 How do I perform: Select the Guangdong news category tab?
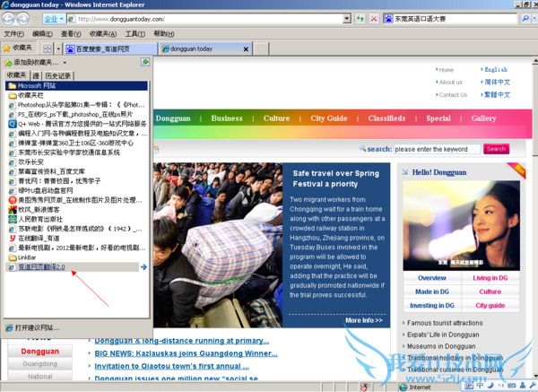tap(40, 364)
